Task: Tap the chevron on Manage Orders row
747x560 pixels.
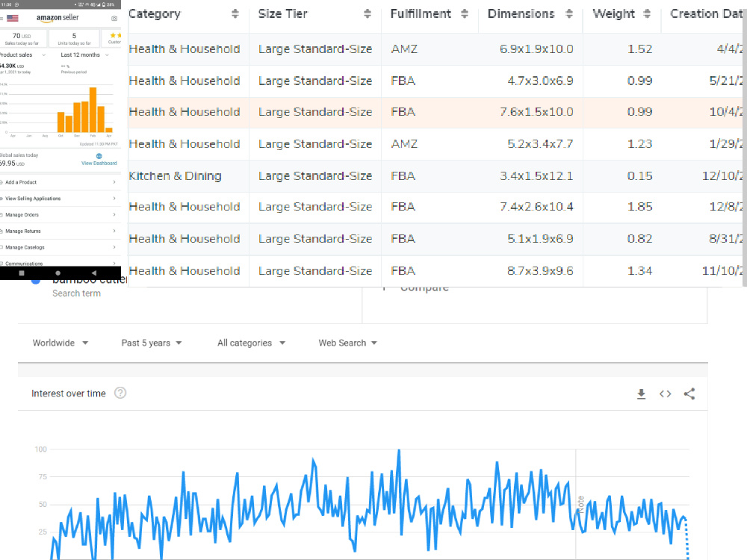Action: click(x=114, y=215)
